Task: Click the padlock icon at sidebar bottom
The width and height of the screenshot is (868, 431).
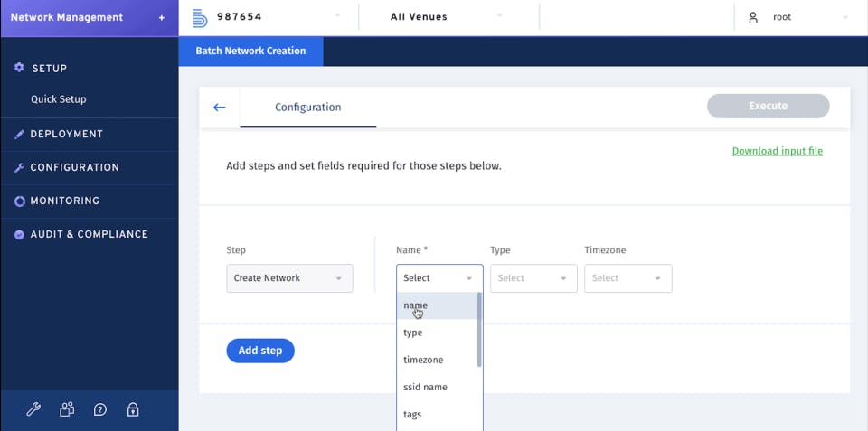Action: click(x=132, y=409)
